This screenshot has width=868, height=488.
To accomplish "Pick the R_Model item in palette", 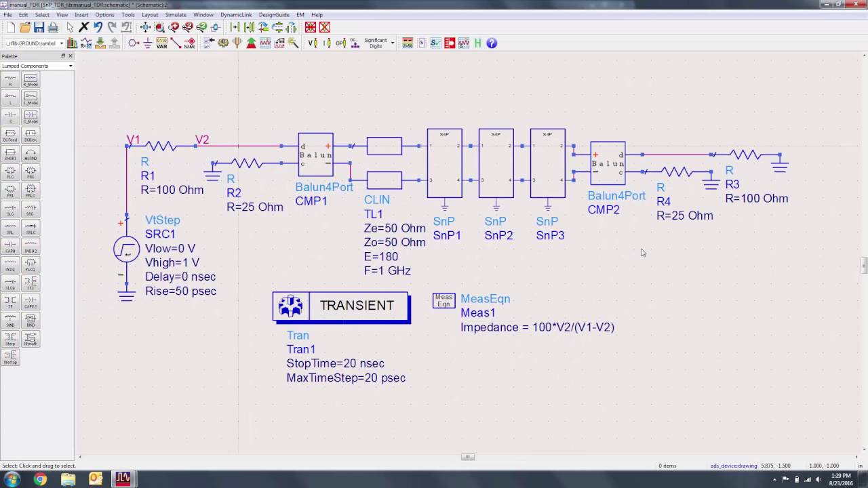I will coord(31,80).
